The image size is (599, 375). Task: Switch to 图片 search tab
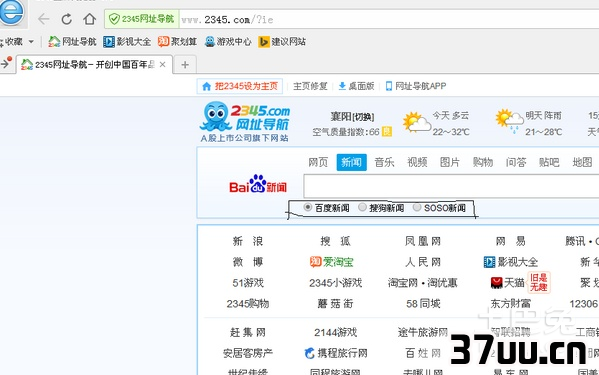click(450, 162)
